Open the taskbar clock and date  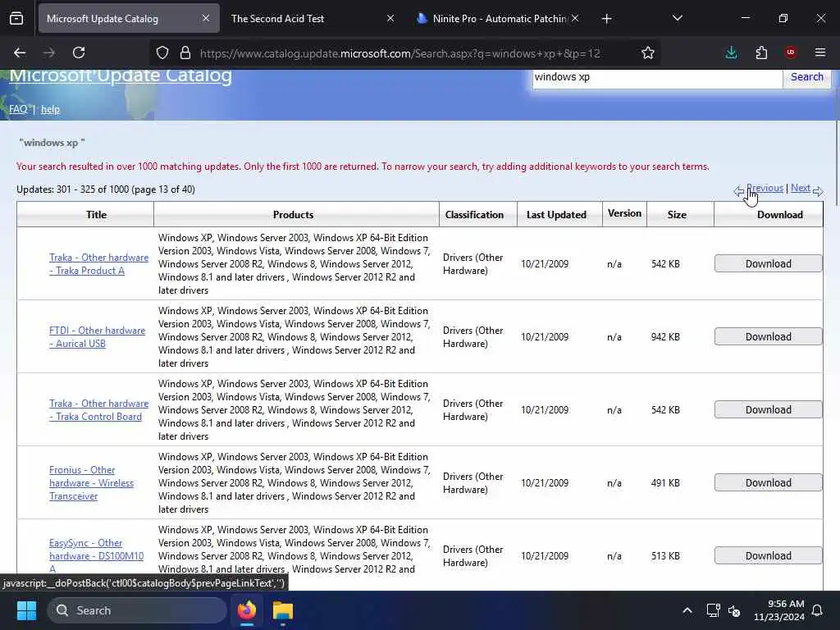point(778,610)
